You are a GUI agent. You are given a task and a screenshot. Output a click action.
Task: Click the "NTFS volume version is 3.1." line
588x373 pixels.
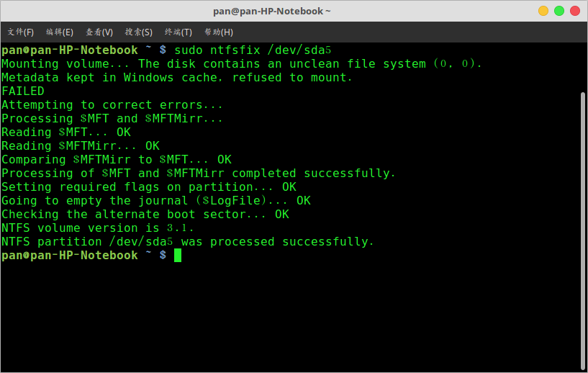click(x=98, y=228)
